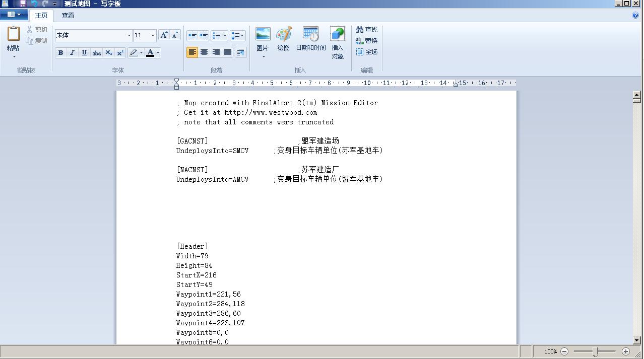This screenshot has height=359, width=644.
Task: Open the font family box showing 宋体
Action: [x=93, y=35]
